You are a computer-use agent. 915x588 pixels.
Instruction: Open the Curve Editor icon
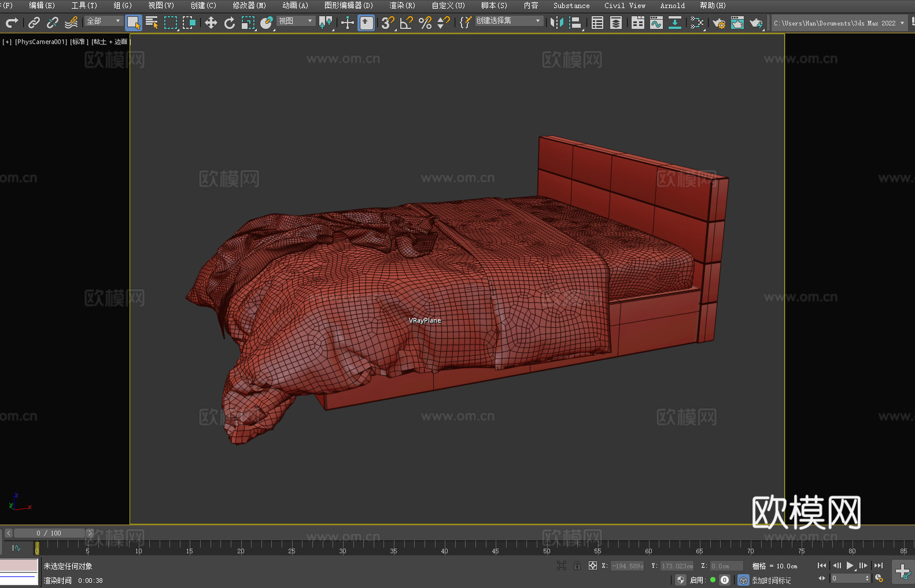(656, 23)
